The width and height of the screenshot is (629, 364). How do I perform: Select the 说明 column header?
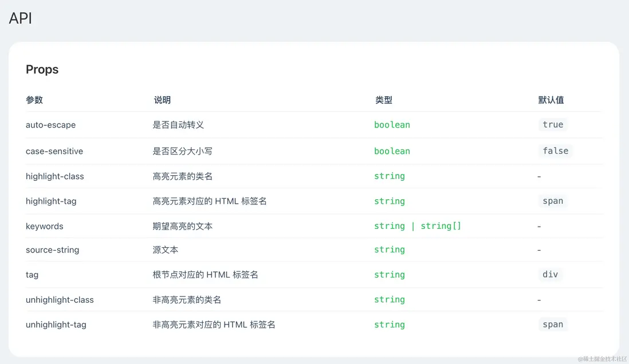pos(162,100)
